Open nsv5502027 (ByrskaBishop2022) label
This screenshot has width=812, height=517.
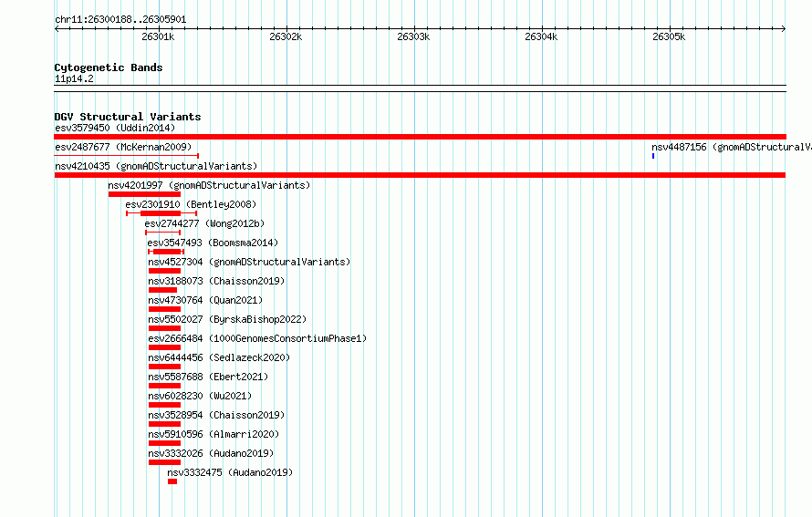click(x=227, y=319)
